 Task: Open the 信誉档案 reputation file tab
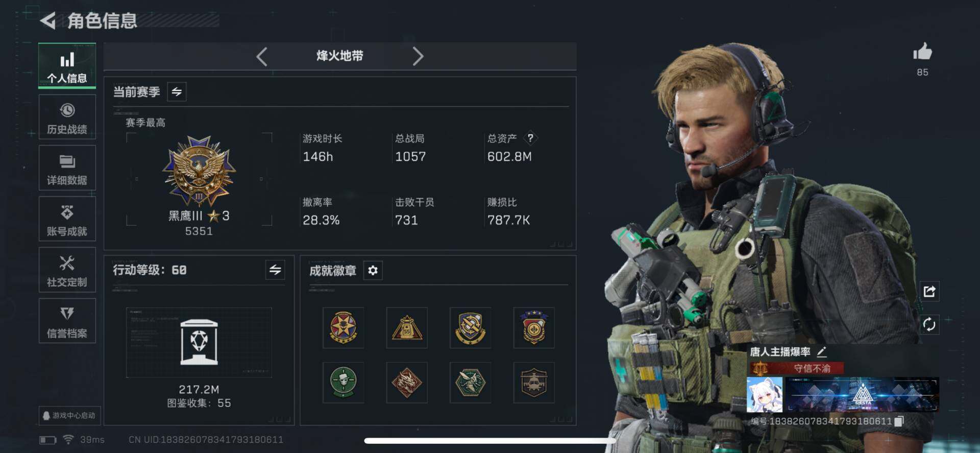click(67, 321)
